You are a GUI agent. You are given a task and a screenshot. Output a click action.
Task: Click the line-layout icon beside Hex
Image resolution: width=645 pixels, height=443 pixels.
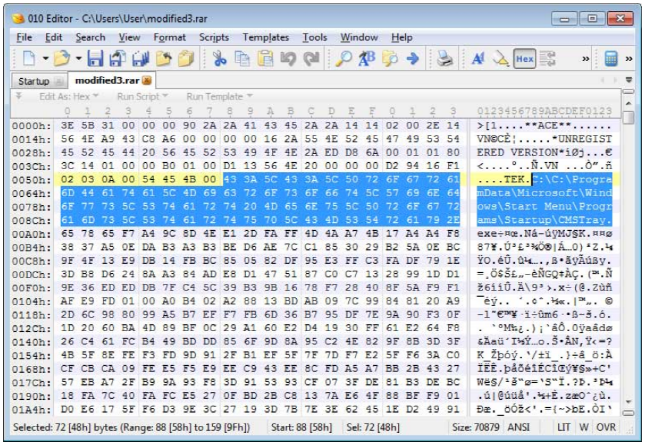tap(547, 58)
